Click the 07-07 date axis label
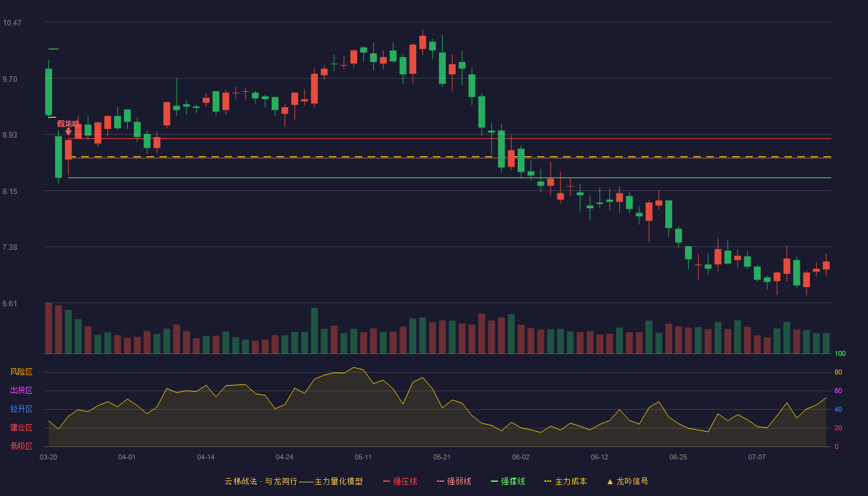 point(757,457)
